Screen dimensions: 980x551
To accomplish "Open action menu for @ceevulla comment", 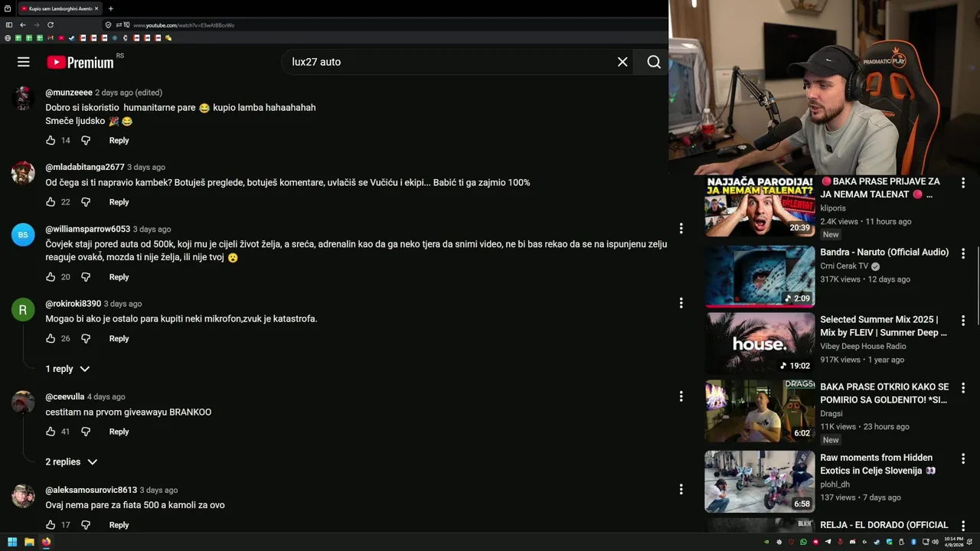I will [x=681, y=396].
